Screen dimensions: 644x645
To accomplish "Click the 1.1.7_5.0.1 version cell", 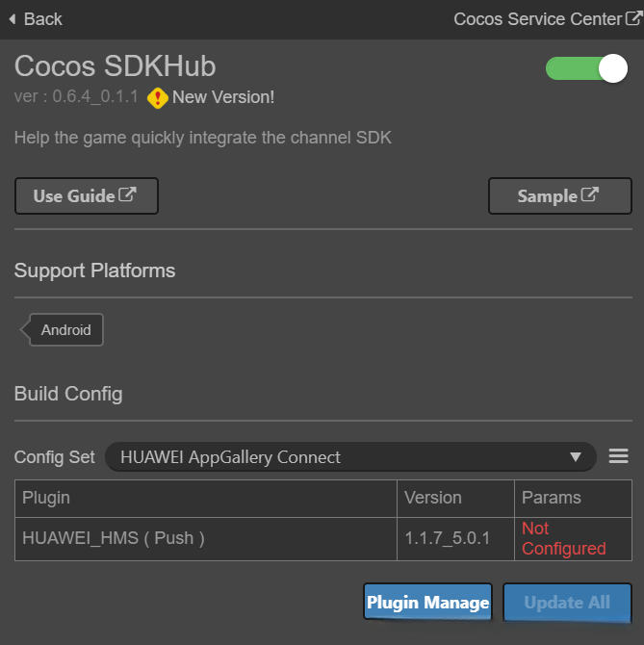I will pos(455,539).
